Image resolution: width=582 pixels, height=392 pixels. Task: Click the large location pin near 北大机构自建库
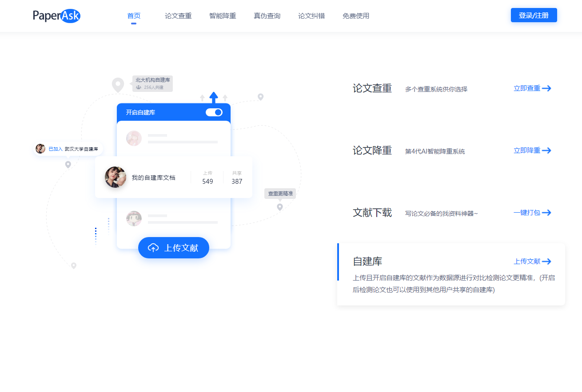[118, 84]
